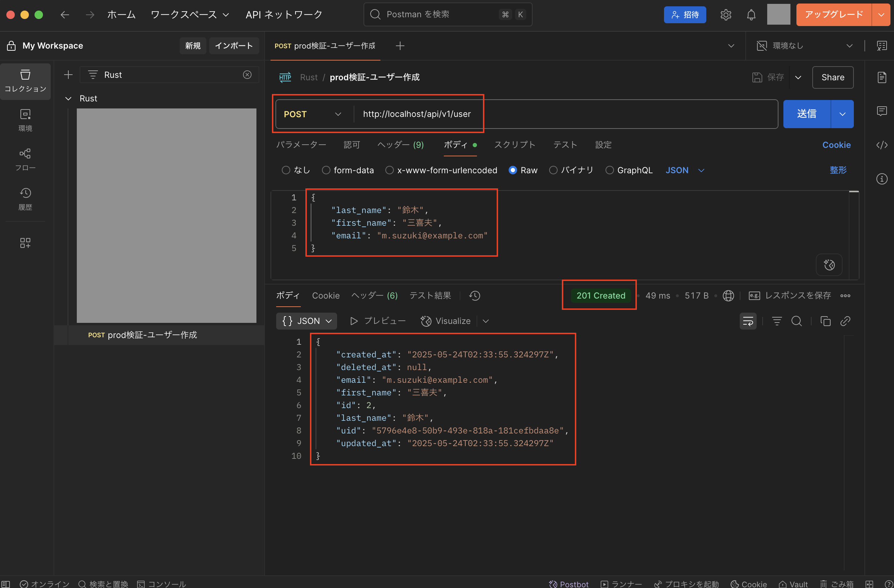Click the network globe icon in response
Viewport: 894px width, 588px height.
728,295
